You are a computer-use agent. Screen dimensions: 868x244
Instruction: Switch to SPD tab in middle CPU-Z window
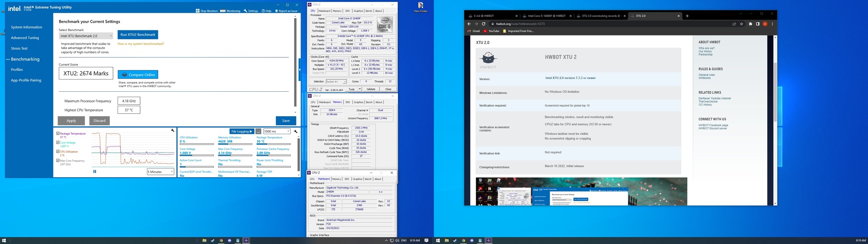tap(348, 102)
